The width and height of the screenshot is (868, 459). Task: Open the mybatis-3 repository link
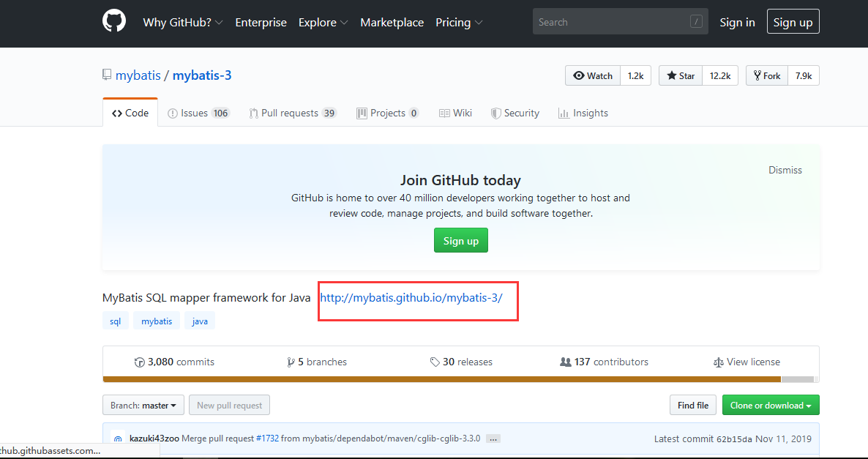[201, 75]
